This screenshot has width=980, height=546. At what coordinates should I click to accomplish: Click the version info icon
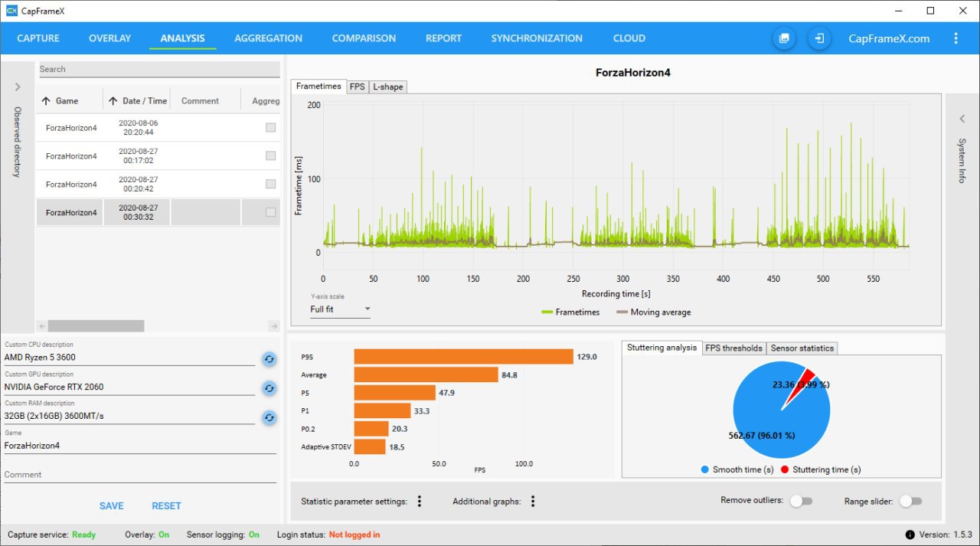[910, 535]
